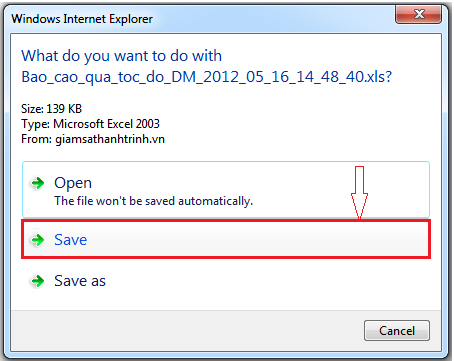Click the "What do you want to do with" heading
Viewport: 454px width, 361px height.
[122, 56]
